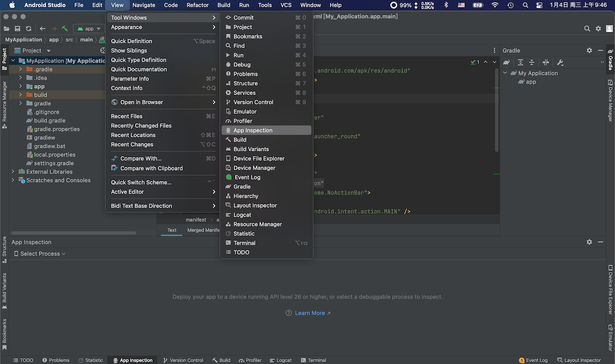
Task: Open Gradle panel settings gear
Action: 590,50
